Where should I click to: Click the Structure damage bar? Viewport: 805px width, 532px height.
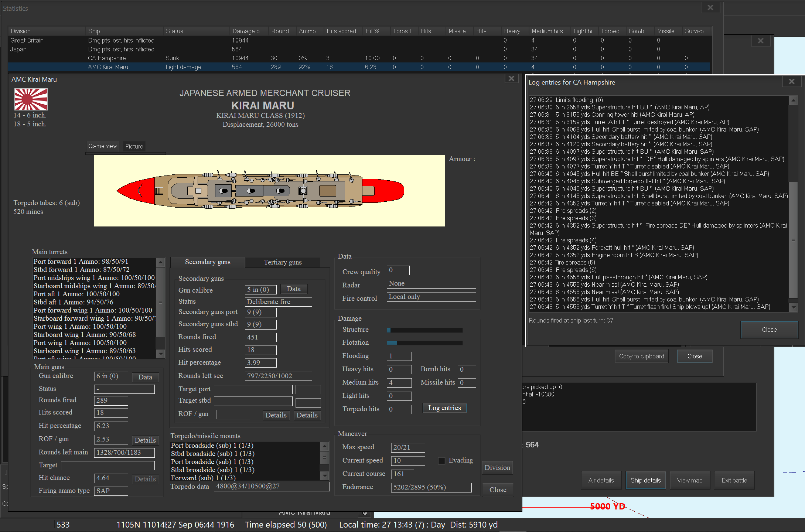pyautogui.click(x=424, y=330)
